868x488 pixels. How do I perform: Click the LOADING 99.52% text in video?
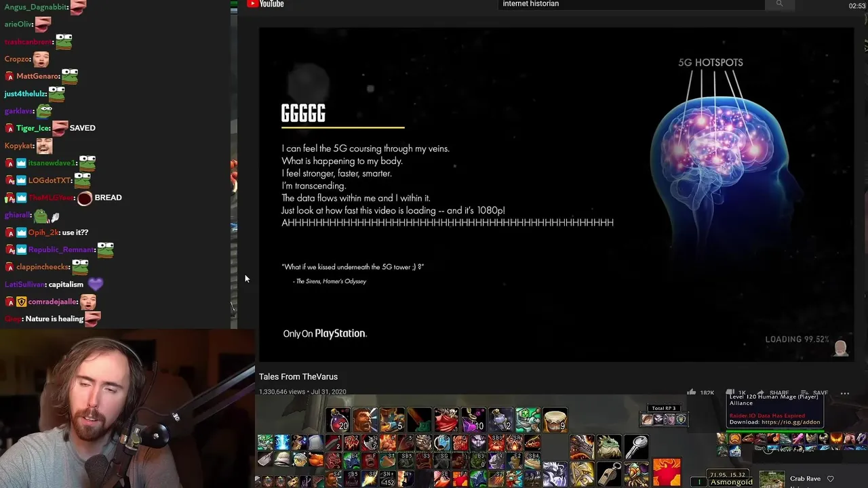tap(797, 340)
